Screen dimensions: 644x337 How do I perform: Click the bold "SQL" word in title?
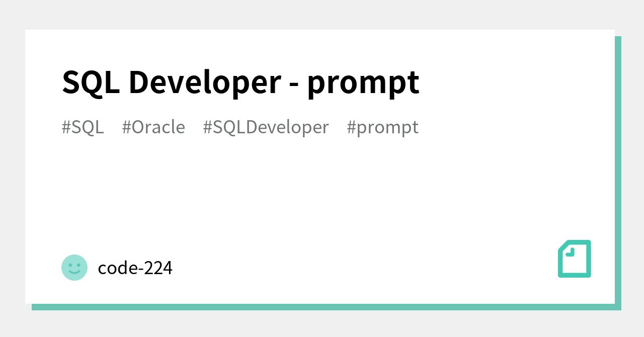(91, 82)
